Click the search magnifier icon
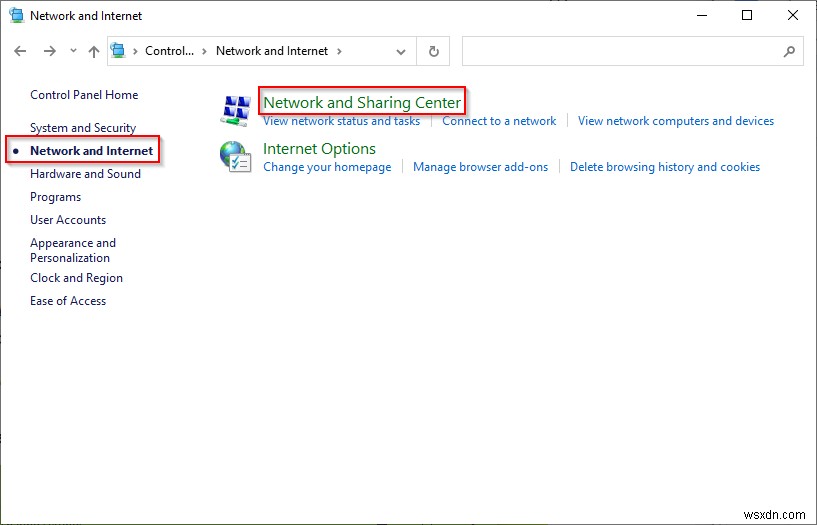 click(x=789, y=51)
